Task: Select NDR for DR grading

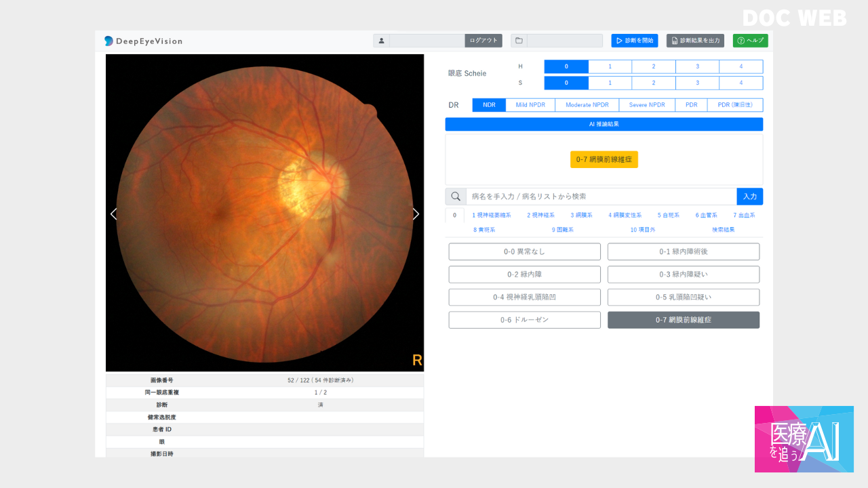Action: (489, 105)
